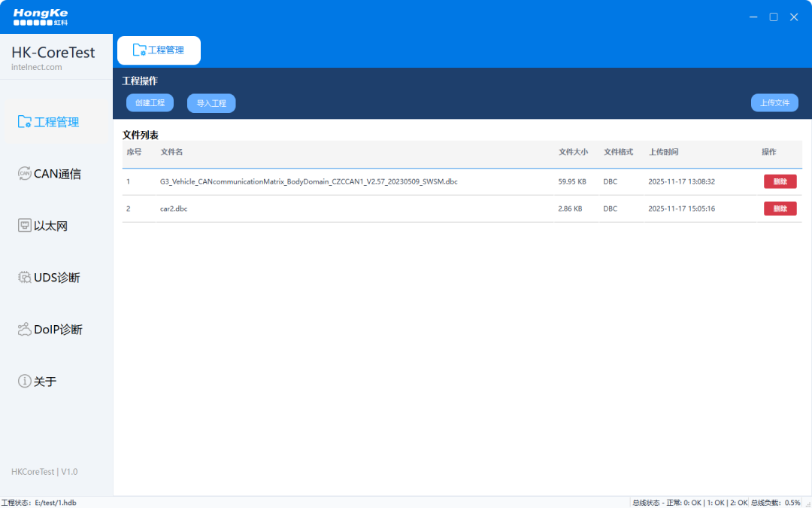Open the 关于 sidebar menu item
The height and width of the screenshot is (508, 812).
(56, 381)
